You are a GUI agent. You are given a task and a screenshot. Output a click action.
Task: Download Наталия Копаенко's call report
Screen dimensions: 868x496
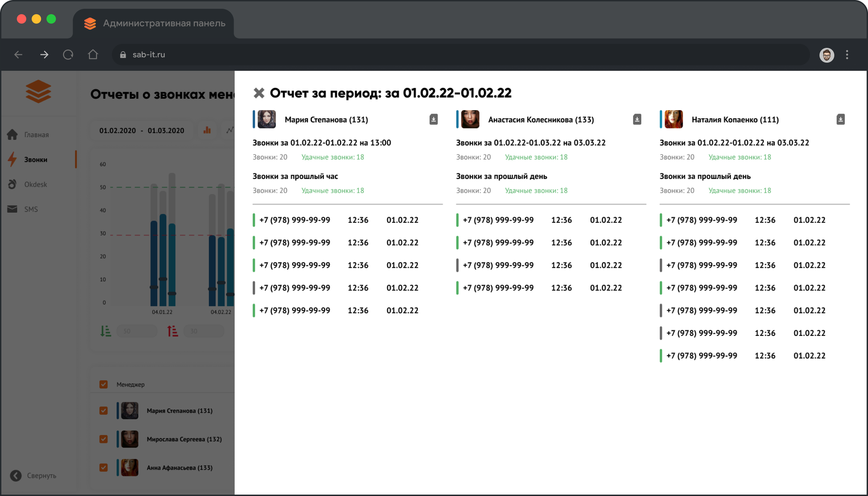tap(840, 119)
